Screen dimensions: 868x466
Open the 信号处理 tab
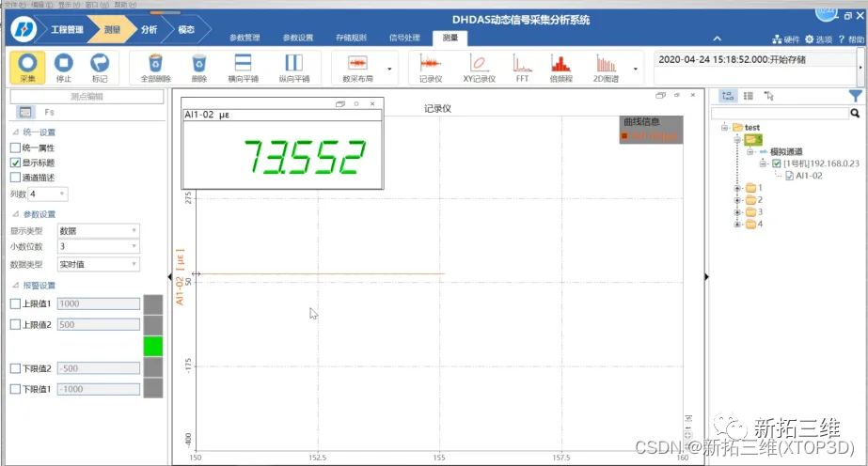coord(404,38)
